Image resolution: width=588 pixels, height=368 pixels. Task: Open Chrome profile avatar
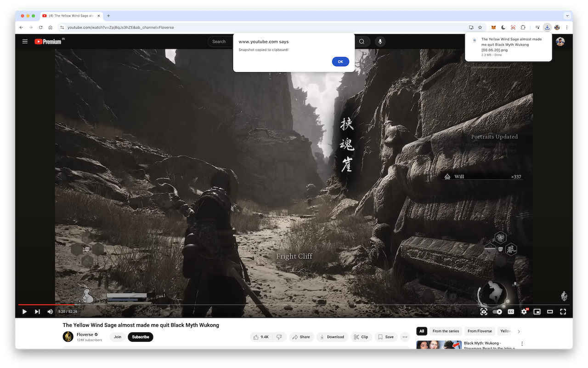[x=557, y=27]
